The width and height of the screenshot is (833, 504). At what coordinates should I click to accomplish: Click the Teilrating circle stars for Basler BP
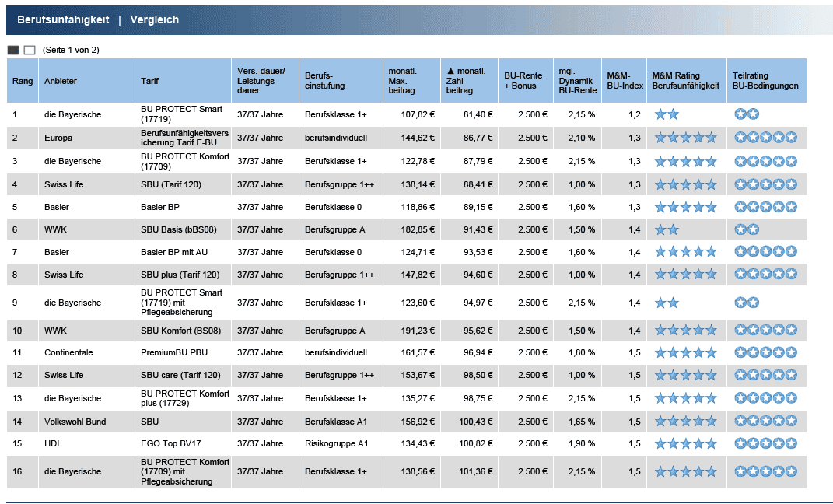point(765,208)
